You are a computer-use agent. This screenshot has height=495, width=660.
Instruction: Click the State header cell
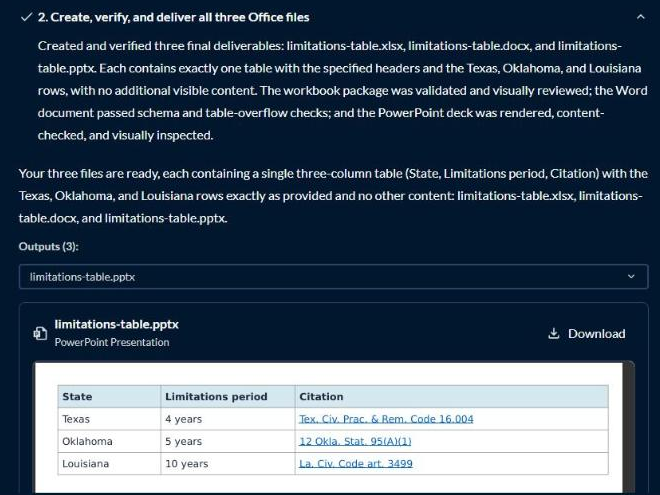click(109, 397)
